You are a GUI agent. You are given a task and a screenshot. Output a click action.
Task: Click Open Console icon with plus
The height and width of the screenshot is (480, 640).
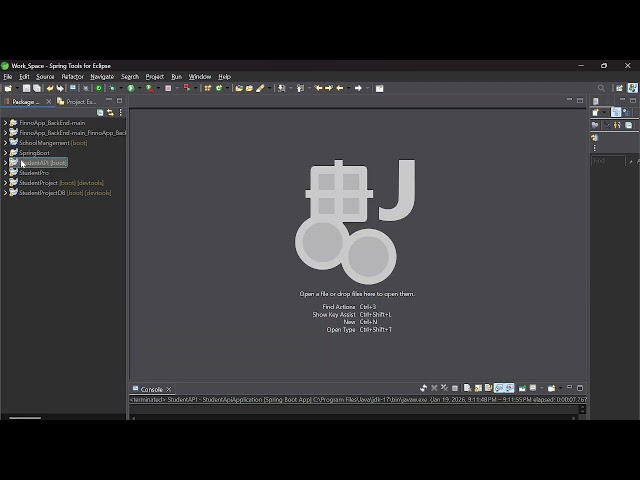(551, 388)
